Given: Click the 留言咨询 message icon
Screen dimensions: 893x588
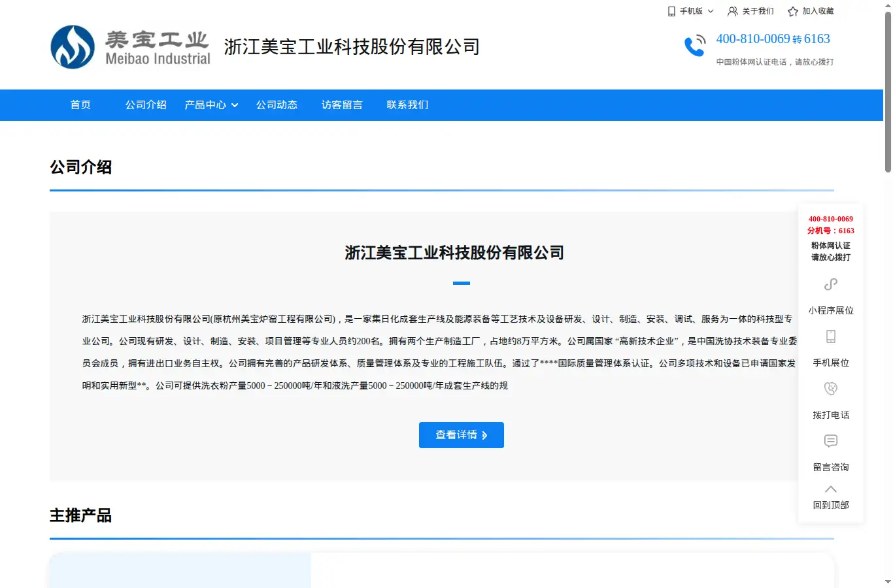Looking at the screenshot, I should (831, 441).
